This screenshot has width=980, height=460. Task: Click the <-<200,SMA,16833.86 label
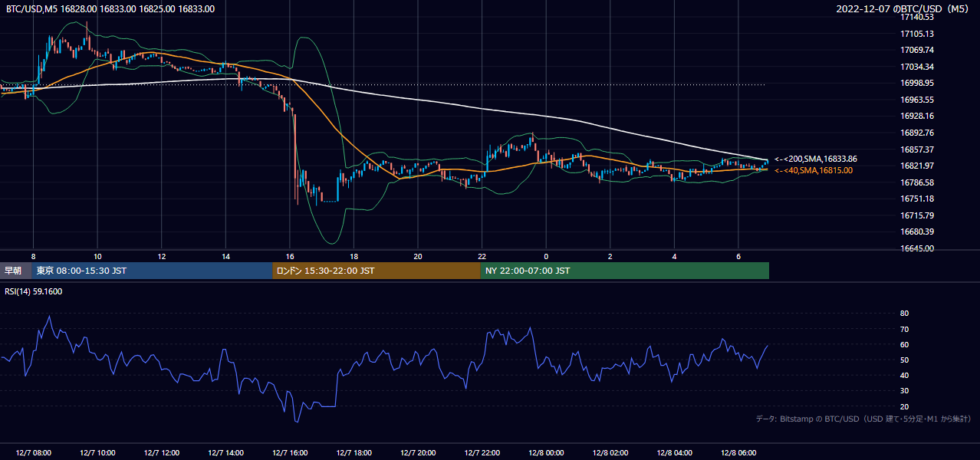[x=816, y=159]
